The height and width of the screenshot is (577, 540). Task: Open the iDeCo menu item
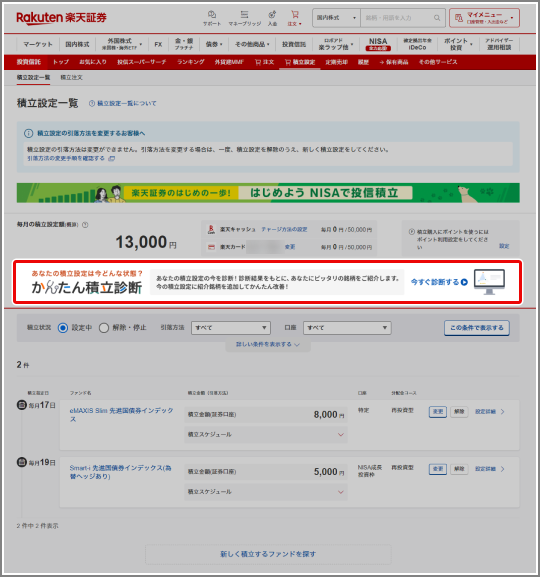pyautogui.click(x=417, y=44)
